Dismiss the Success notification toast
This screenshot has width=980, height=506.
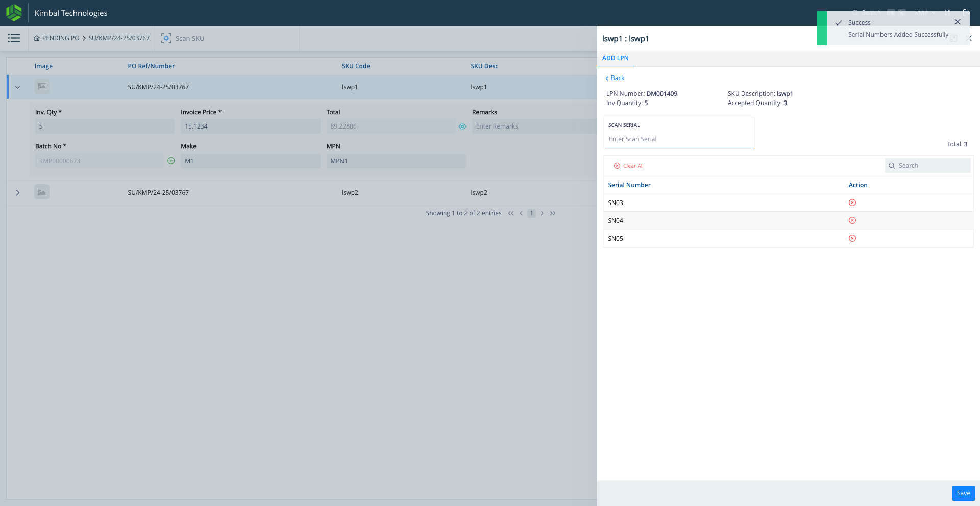click(958, 22)
